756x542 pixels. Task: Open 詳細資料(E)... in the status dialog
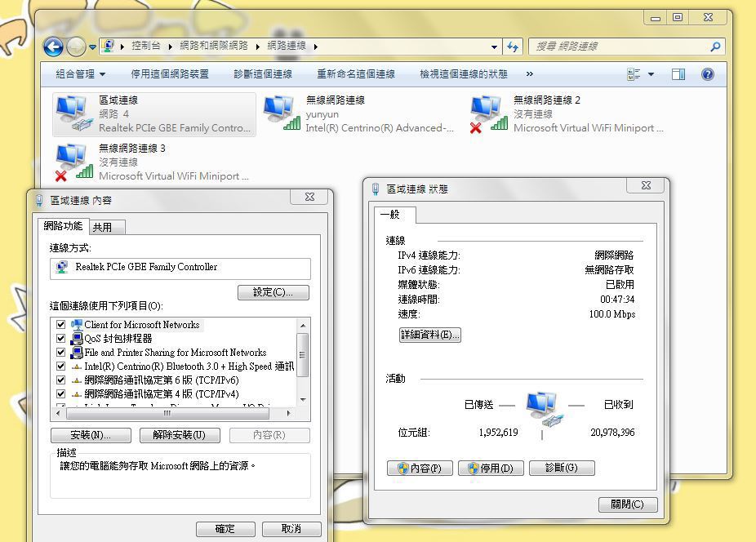pyautogui.click(x=430, y=335)
